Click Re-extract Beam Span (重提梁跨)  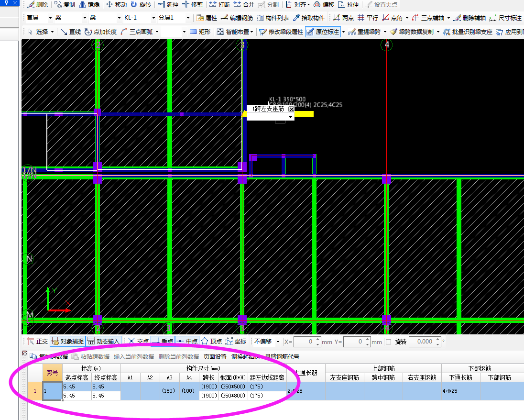click(x=364, y=32)
